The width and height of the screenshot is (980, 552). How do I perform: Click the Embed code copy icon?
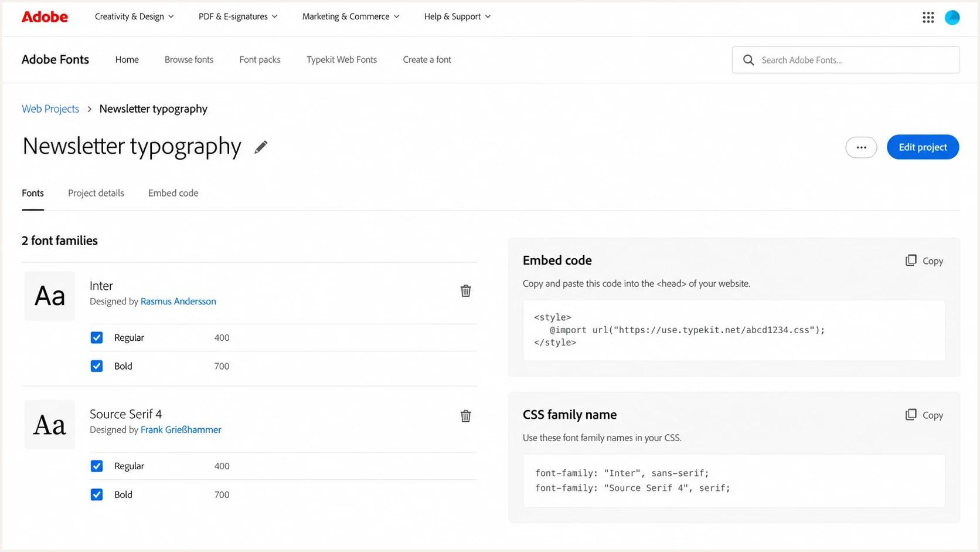tap(910, 260)
